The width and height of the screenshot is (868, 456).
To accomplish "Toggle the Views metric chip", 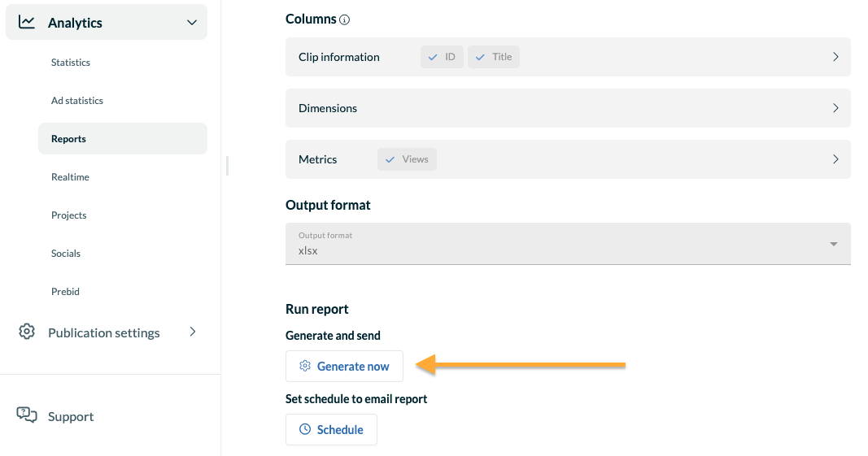I will (x=407, y=159).
